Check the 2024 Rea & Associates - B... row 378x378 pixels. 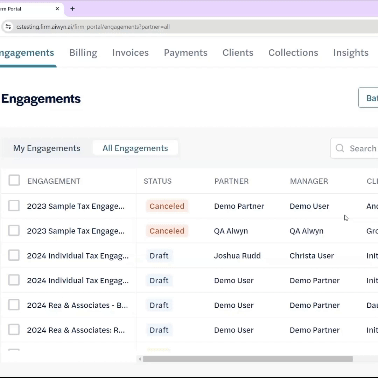[x=14, y=305]
